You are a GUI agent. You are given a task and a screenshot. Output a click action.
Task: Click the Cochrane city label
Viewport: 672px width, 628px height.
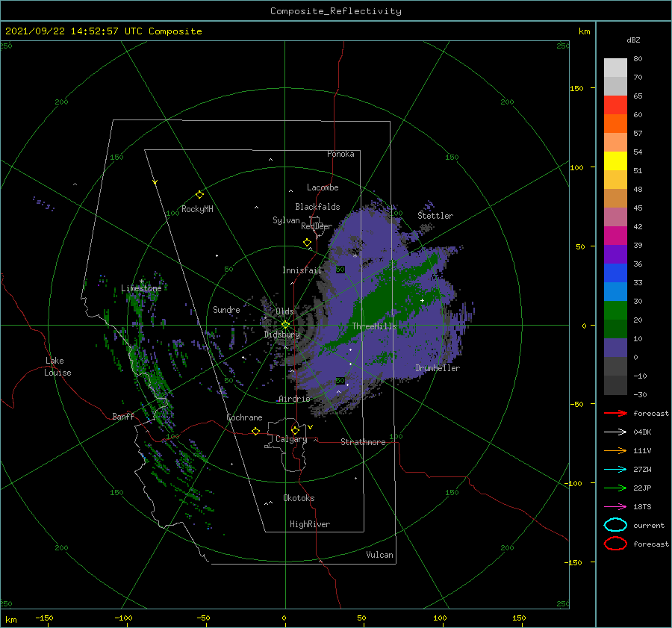pyautogui.click(x=244, y=417)
